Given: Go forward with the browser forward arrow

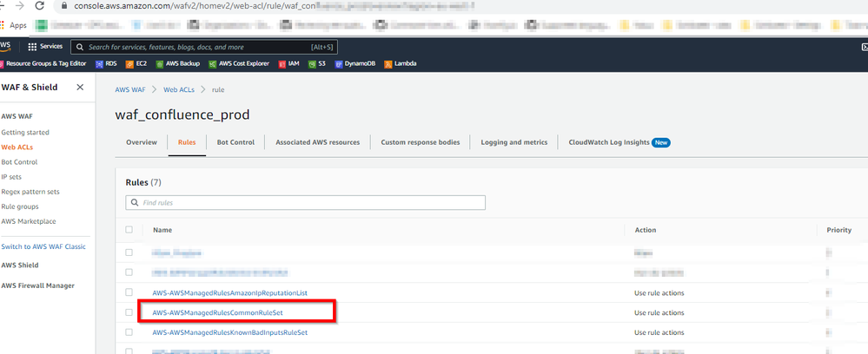Looking at the screenshot, I should (20, 6).
